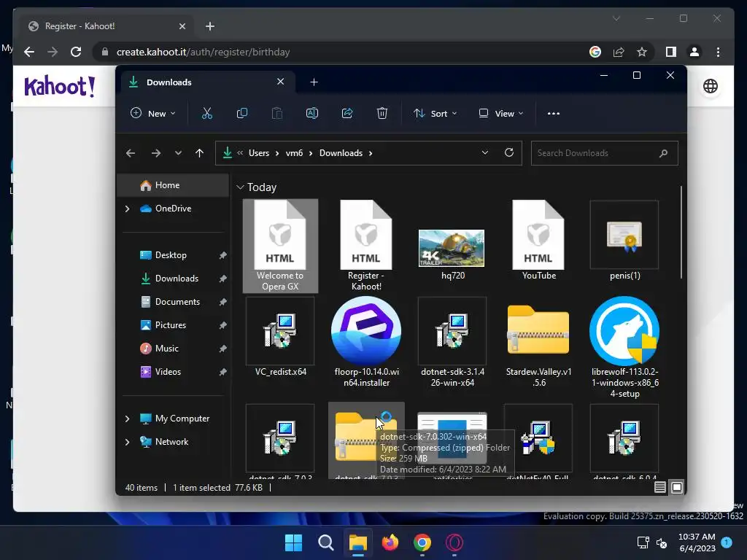Open the Windows Start menu
The height and width of the screenshot is (560, 747).
click(293, 542)
